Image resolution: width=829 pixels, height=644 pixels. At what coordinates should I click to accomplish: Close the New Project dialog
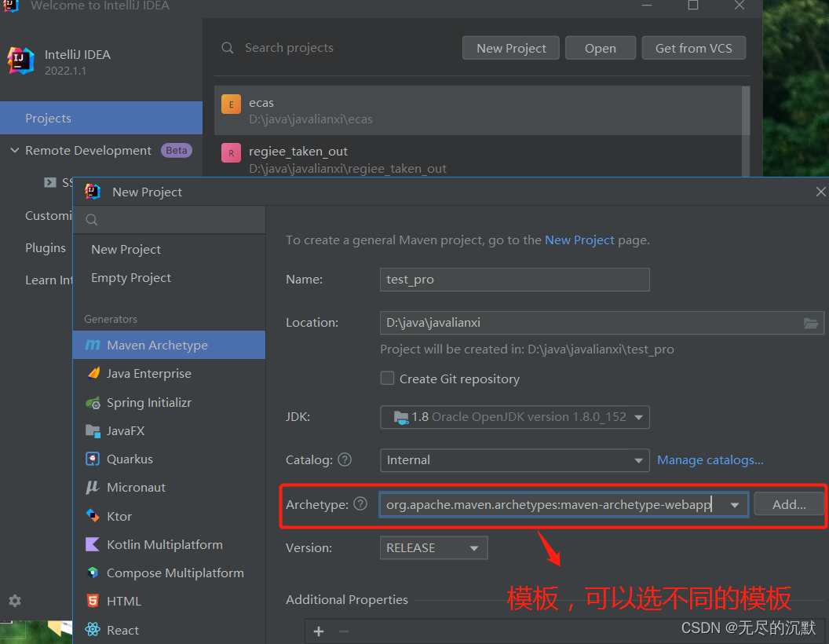(x=820, y=192)
